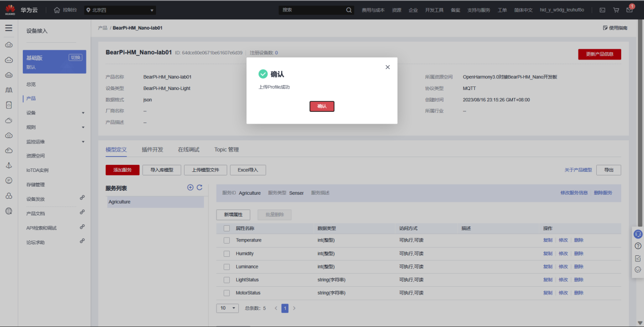Screen dimensions: 644x327
Task: Click the 导出 button
Action: (609, 170)
